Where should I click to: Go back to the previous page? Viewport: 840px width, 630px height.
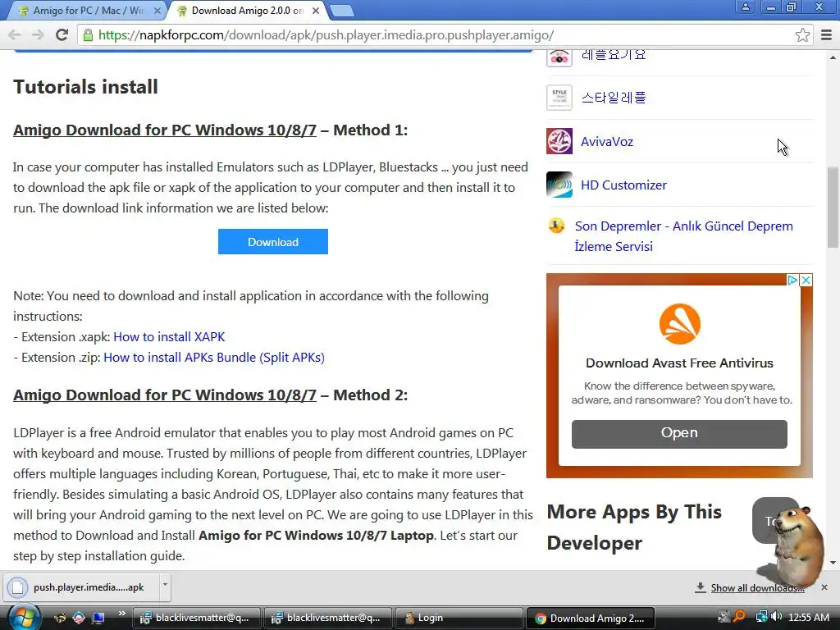point(15,34)
